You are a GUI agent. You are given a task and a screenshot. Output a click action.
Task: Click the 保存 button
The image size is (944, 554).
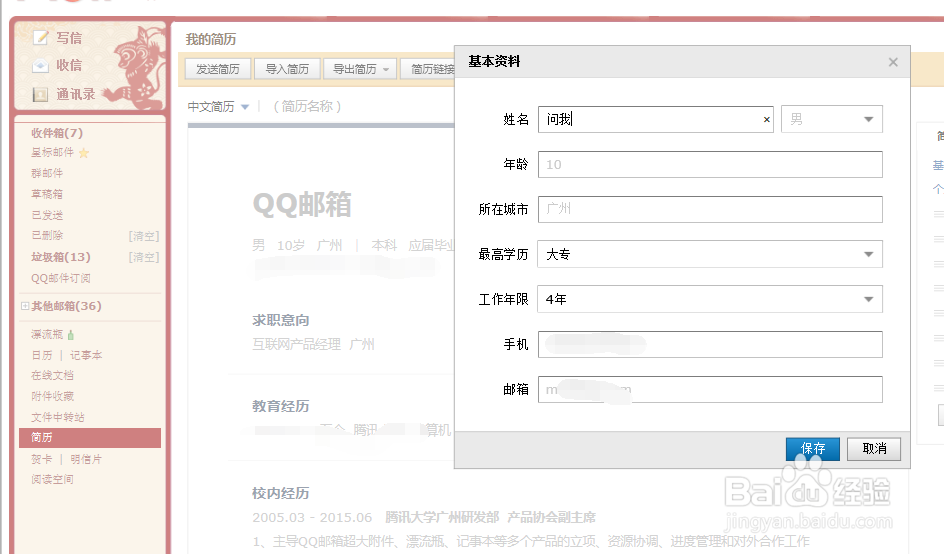point(813,449)
